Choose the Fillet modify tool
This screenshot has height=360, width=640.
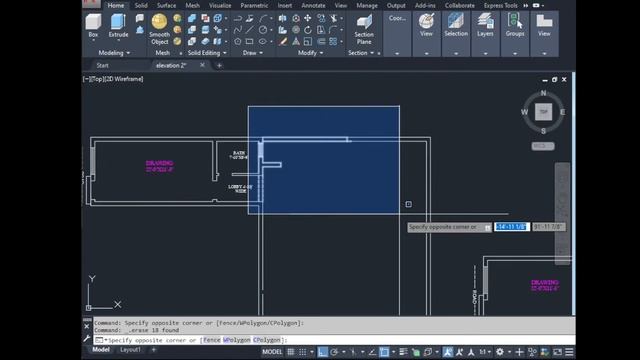(333, 30)
